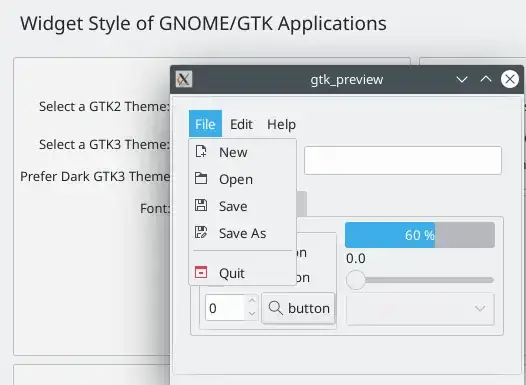The height and width of the screenshot is (385, 526).
Task: Click the slider track right end
Action: point(490,280)
